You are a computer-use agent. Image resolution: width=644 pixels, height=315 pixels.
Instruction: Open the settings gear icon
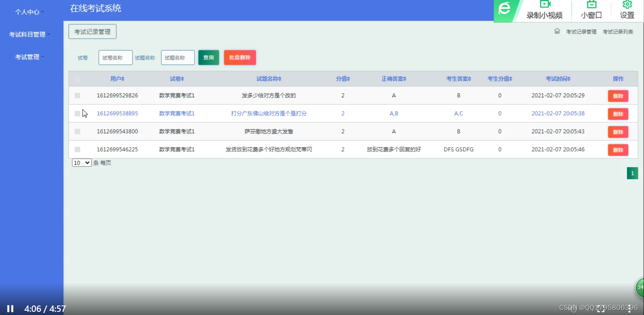click(627, 4)
